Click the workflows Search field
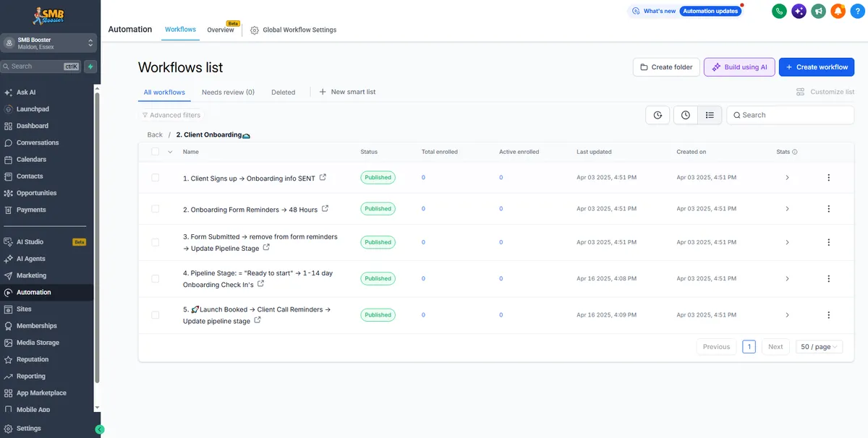This screenshot has width=868, height=438. pyautogui.click(x=790, y=115)
